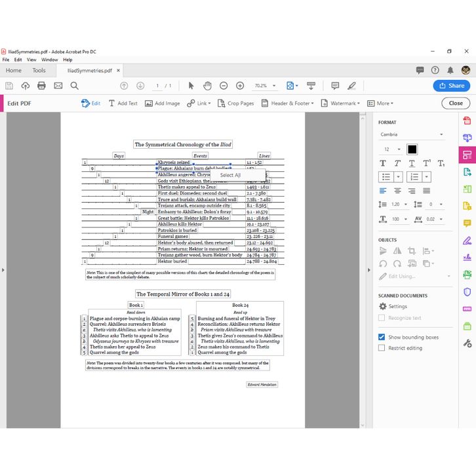
Task: Close the Edit PDF toolbar
Action: (456, 103)
